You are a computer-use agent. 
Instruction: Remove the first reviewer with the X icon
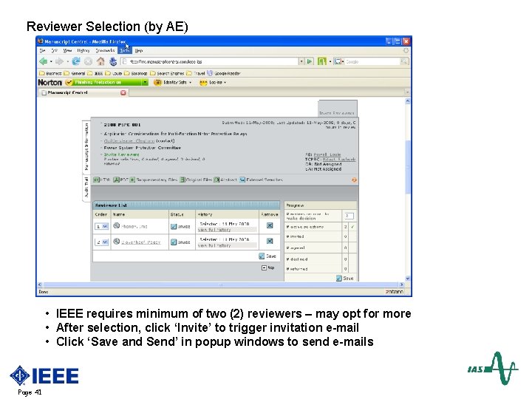click(x=270, y=225)
